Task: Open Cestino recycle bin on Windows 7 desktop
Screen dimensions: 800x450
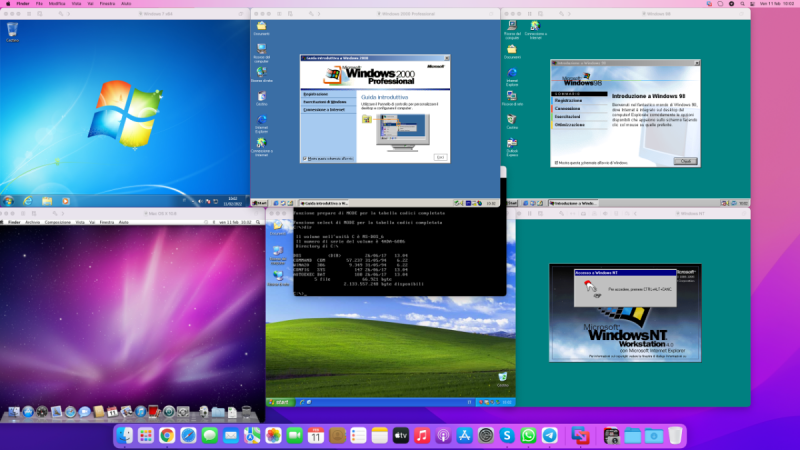Action: tap(13, 34)
